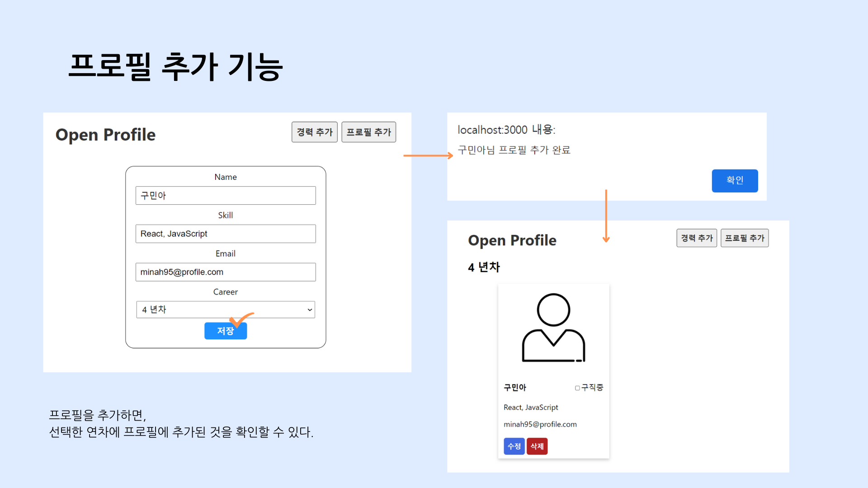The image size is (868, 488).
Task: Select the Skill input with React, JavaScript
Action: (x=225, y=234)
